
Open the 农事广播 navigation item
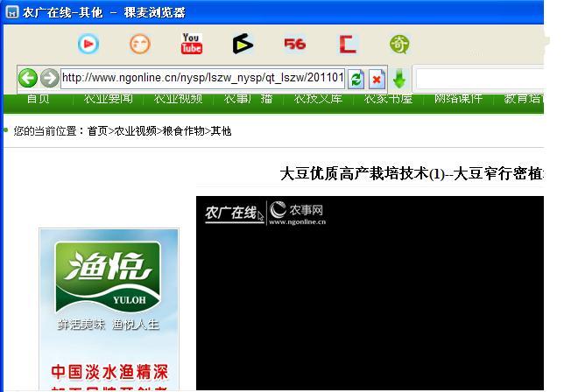pos(248,98)
